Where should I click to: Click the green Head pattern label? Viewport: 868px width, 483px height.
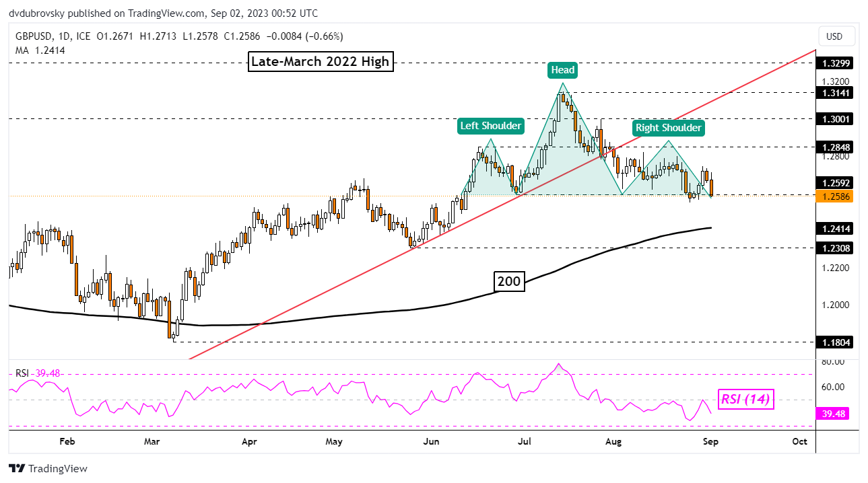pyautogui.click(x=562, y=70)
